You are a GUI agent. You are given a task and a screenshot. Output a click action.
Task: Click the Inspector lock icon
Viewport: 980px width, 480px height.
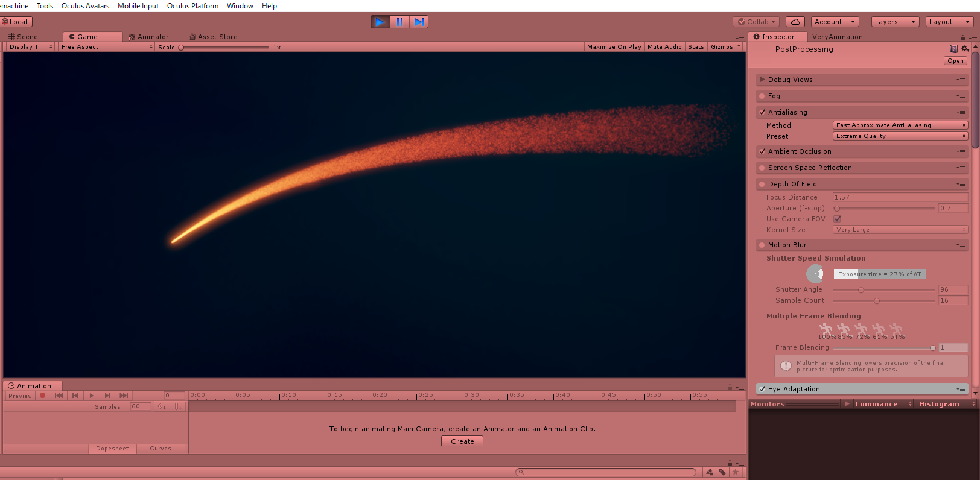(962, 38)
